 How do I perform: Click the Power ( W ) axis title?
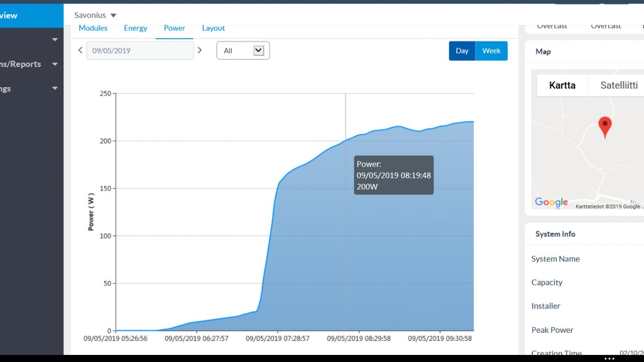pos(91,212)
